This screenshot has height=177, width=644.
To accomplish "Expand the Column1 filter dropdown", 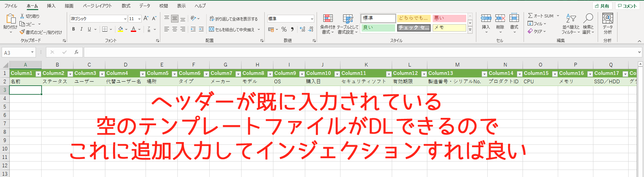I will click(38, 74).
